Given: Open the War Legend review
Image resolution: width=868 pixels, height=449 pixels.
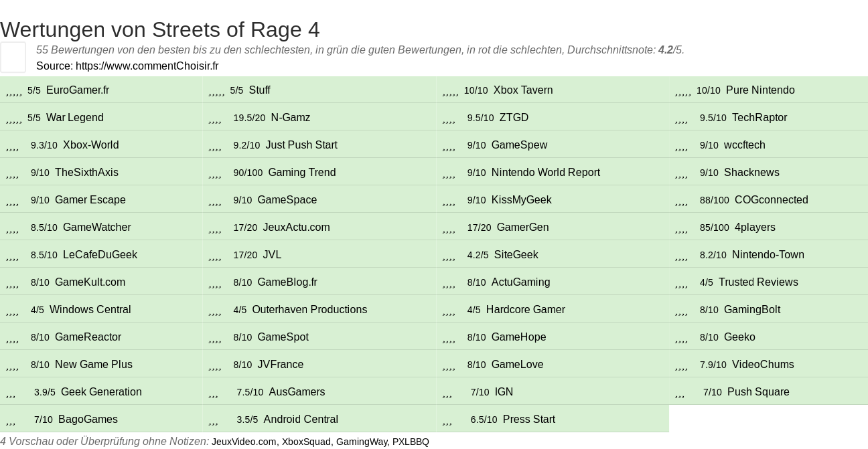Looking at the screenshot, I should tap(75, 117).
